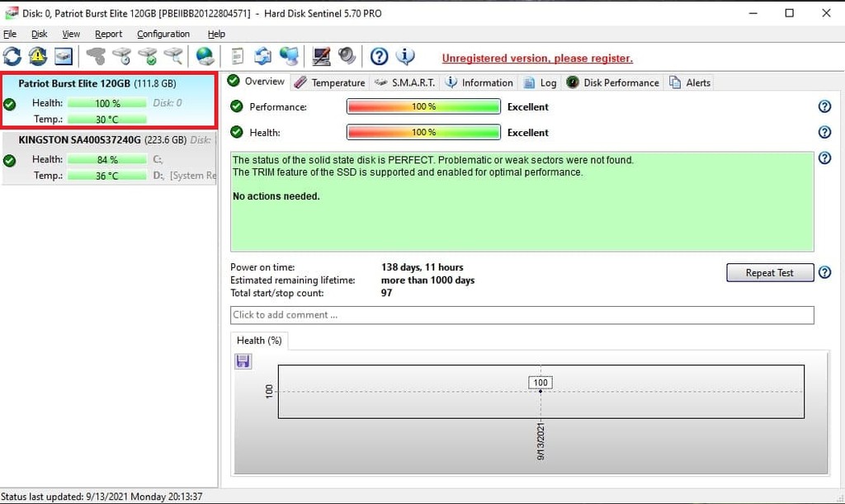
Task: Open the report document toolbar icon
Action: coord(238,56)
